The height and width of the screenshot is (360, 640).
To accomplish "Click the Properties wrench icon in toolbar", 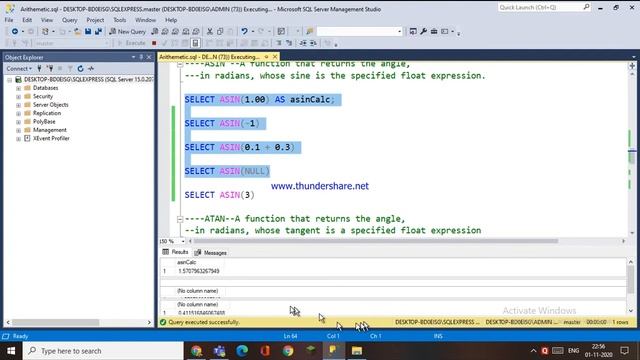I will (423, 31).
